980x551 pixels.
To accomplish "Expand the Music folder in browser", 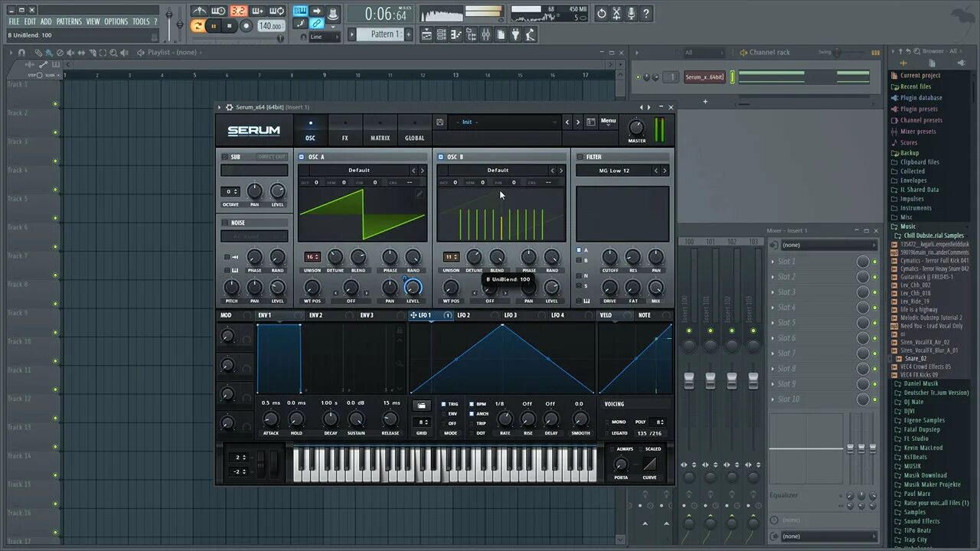I will pos(908,227).
